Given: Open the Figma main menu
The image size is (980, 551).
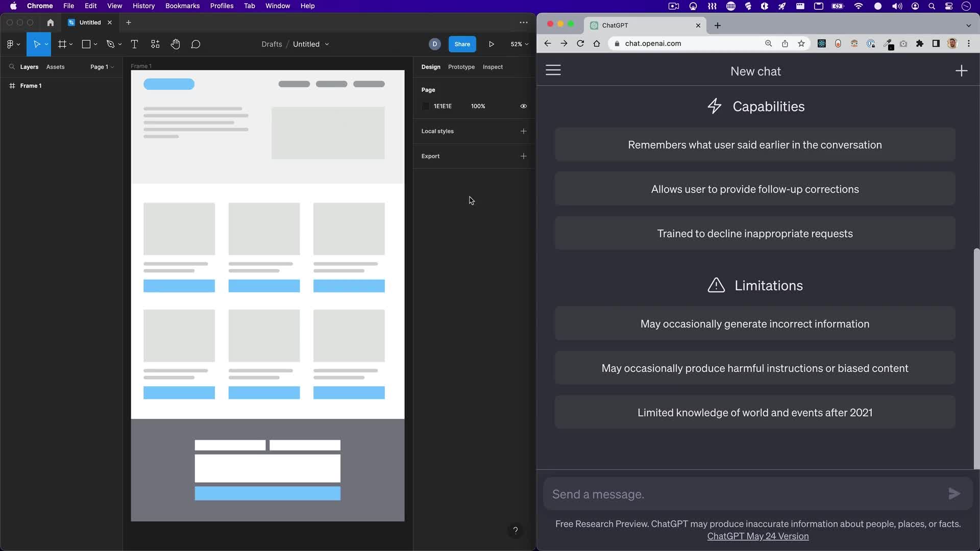Looking at the screenshot, I should (x=10, y=44).
